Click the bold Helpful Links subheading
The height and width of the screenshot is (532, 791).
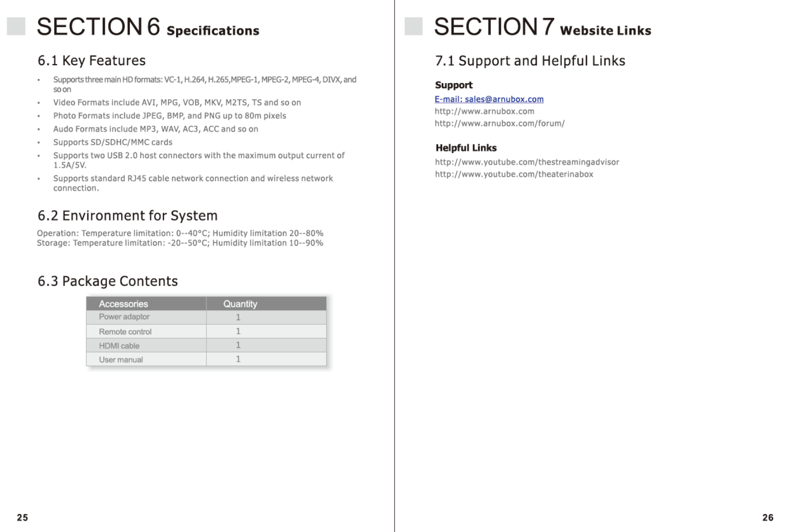tap(466, 148)
